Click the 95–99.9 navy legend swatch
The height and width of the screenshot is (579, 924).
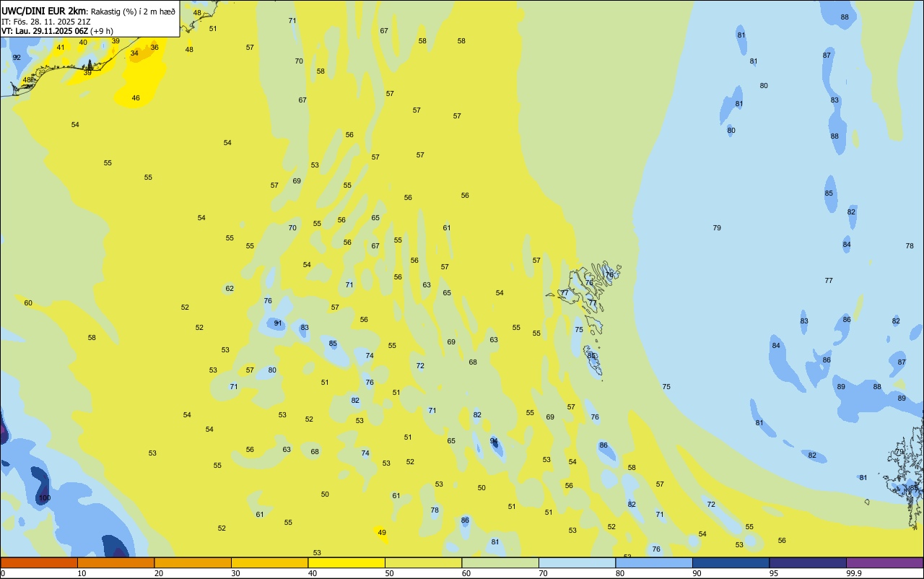(x=808, y=562)
